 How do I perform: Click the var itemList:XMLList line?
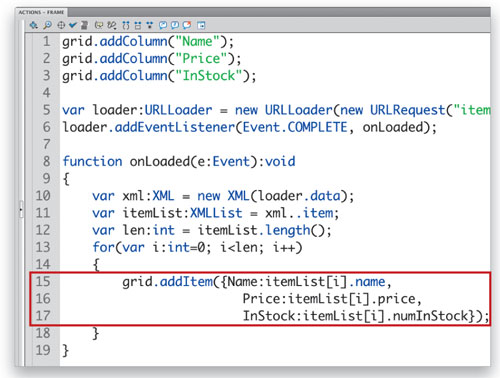216,213
